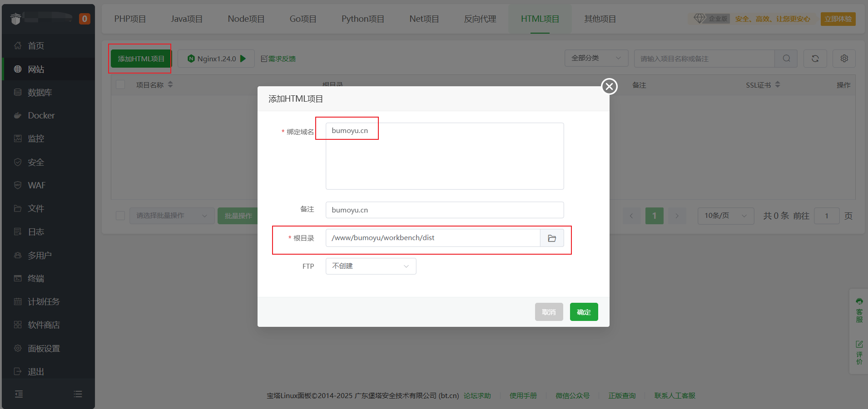Open table settings gear icon
868x409 pixels.
[844, 59]
